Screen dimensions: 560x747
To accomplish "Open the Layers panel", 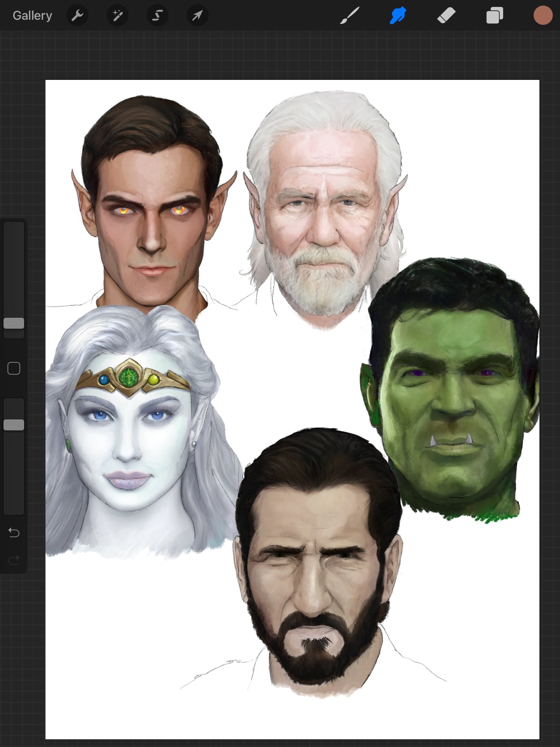I will [x=494, y=15].
